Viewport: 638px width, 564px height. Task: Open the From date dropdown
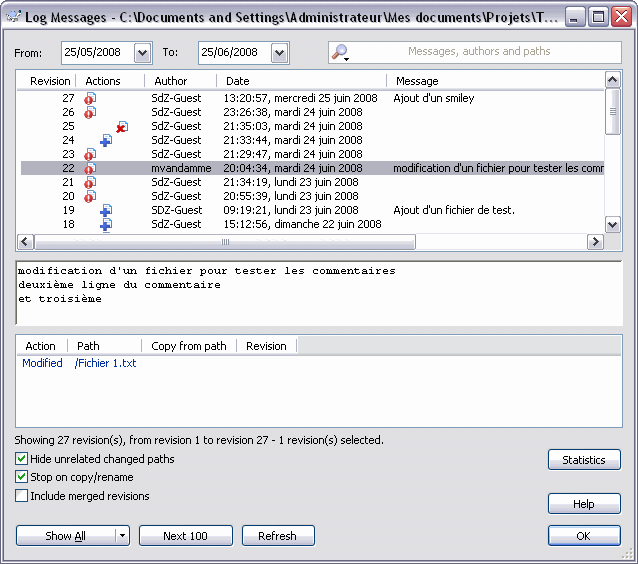click(141, 53)
